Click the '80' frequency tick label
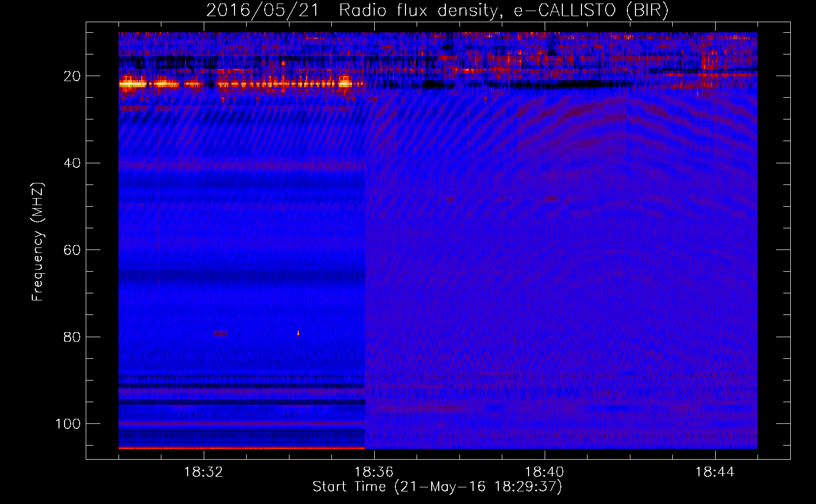816x504 pixels. coord(72,337)
